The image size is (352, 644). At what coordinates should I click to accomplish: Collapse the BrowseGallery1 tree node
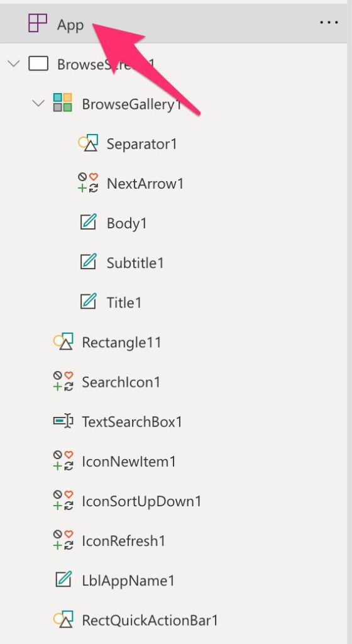pos(38,103)
